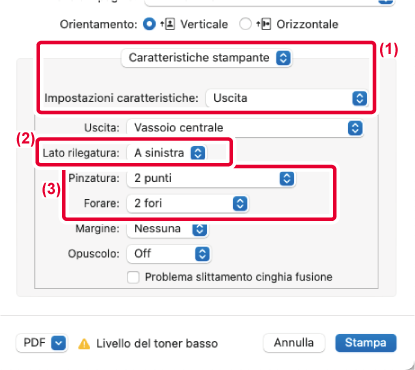Image resolution: width=415 pixels, height=370 pixels.
Task: Open the Impostazioni caratteristiche Uscita dropdown
Action: 287,98
